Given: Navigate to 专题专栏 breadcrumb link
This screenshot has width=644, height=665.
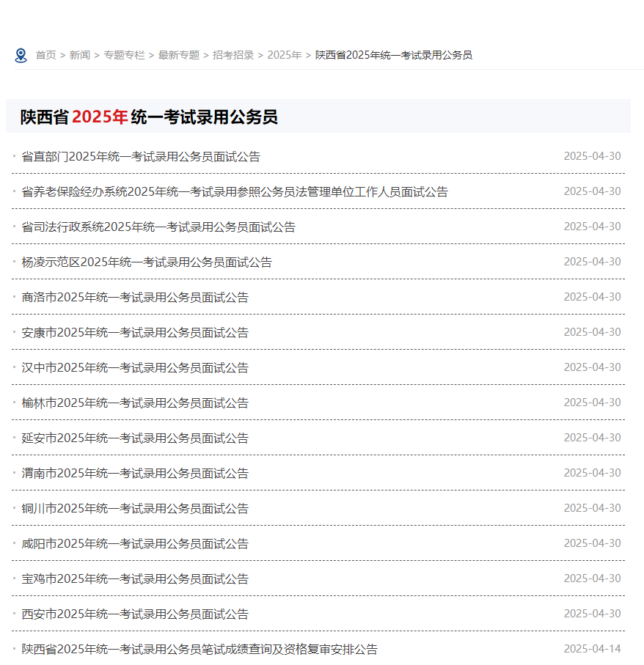Looking at the screenshot, I should pyautogui.click(x=124, y=56).
